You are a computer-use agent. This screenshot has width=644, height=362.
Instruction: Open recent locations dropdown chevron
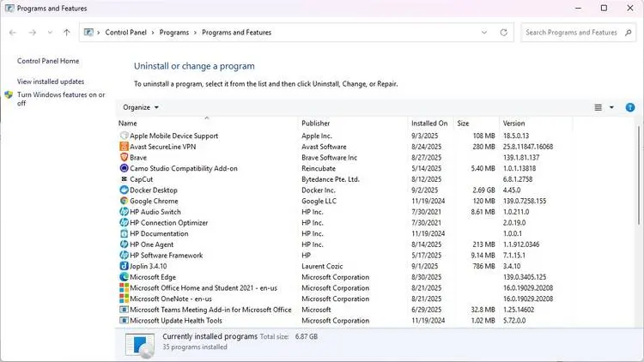click(x=50, y=33)
